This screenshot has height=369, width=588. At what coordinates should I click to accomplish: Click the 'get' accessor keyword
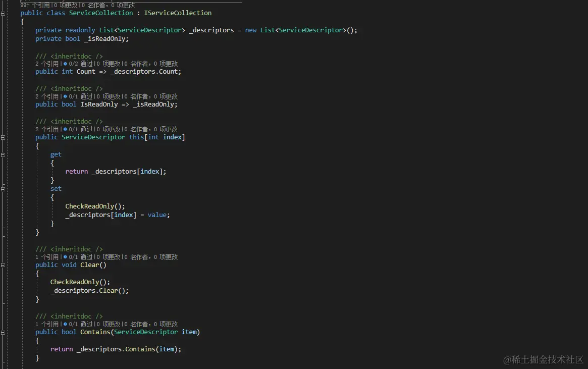click(x=56, y=154)
